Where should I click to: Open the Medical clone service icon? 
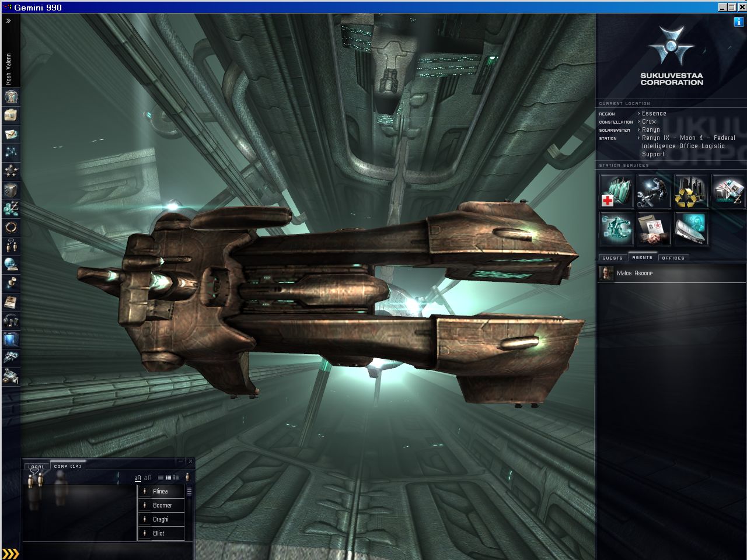(x=616, y=191)
